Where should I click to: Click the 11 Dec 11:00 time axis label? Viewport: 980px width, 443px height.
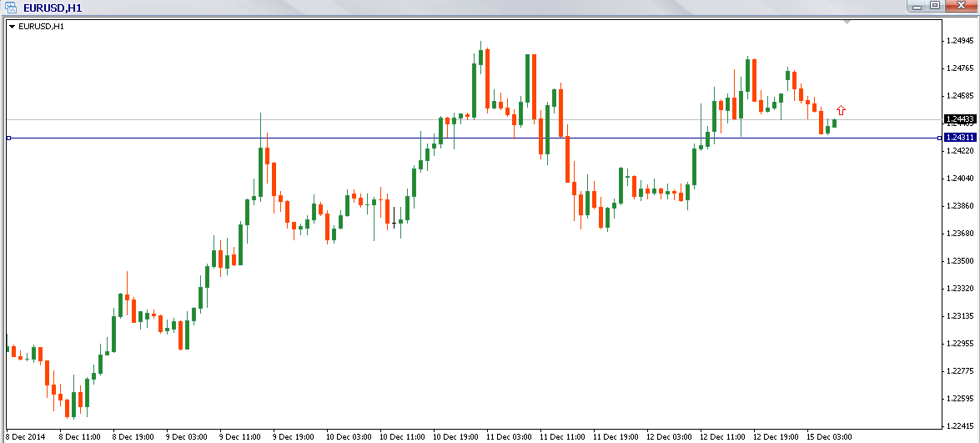(x=562, y=437)
